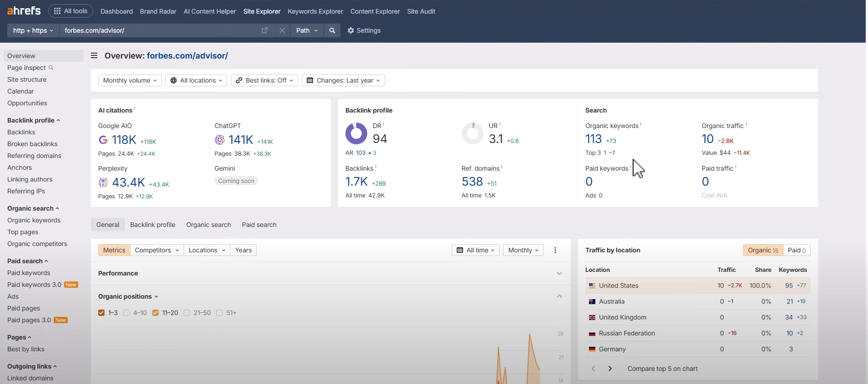
Task: Check the 51+ positions checkbox
Action: point(219,313)
